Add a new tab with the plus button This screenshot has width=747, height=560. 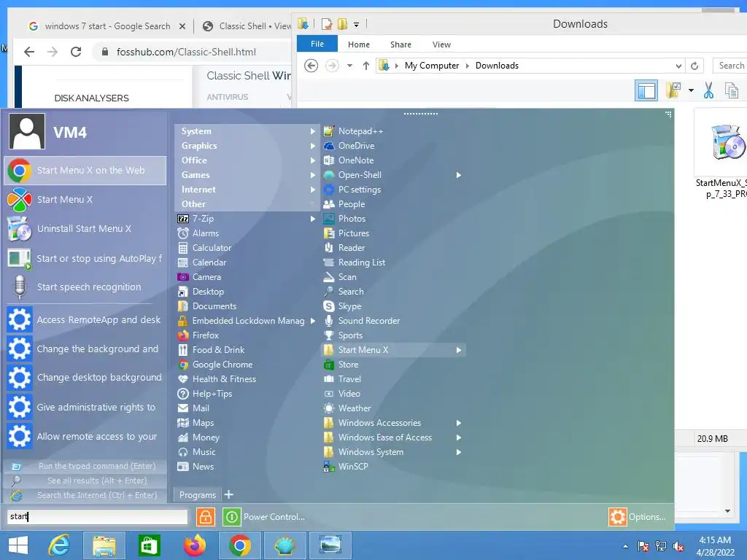pyautogui.click(x=228, y=495)
